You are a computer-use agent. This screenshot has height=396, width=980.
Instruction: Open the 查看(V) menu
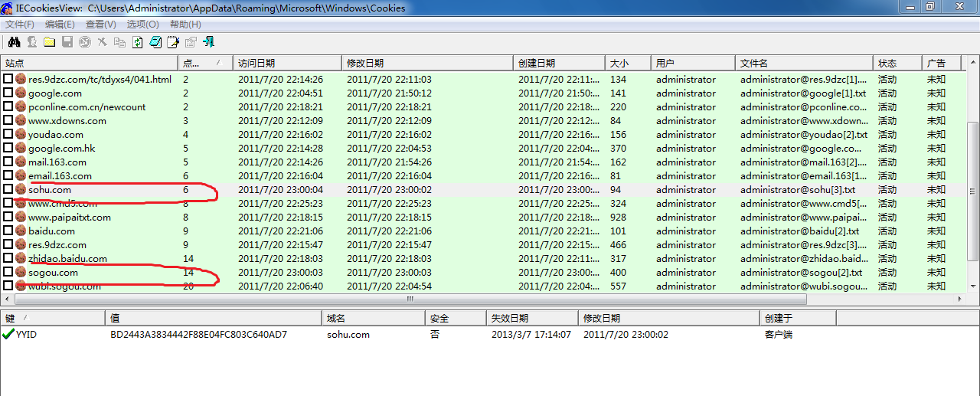click(x=100, y=25)
